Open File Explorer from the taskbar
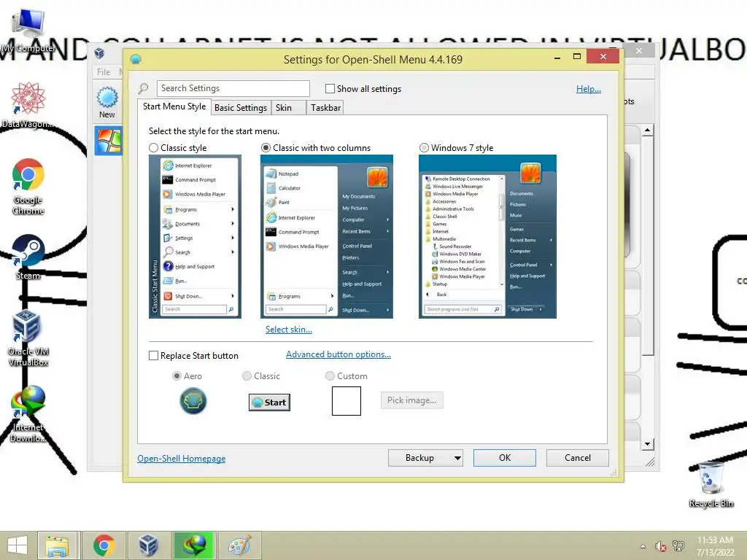Screen dimensions: 747x560 (57, 545)
